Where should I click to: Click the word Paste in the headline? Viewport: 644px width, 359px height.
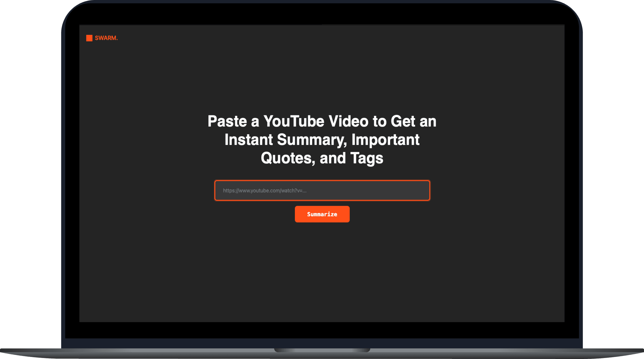coord(227,121)
